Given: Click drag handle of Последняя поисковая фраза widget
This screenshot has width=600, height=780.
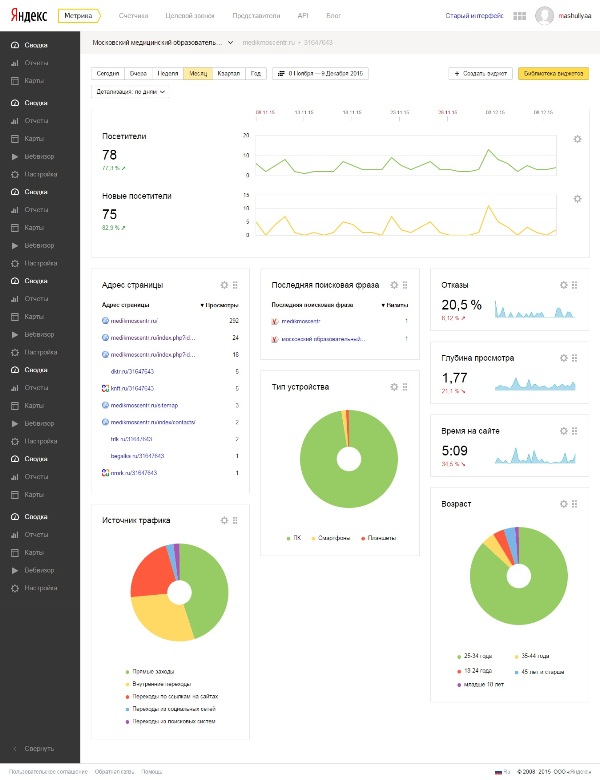Looking at the screenshot, I should (x=405, y=285).
